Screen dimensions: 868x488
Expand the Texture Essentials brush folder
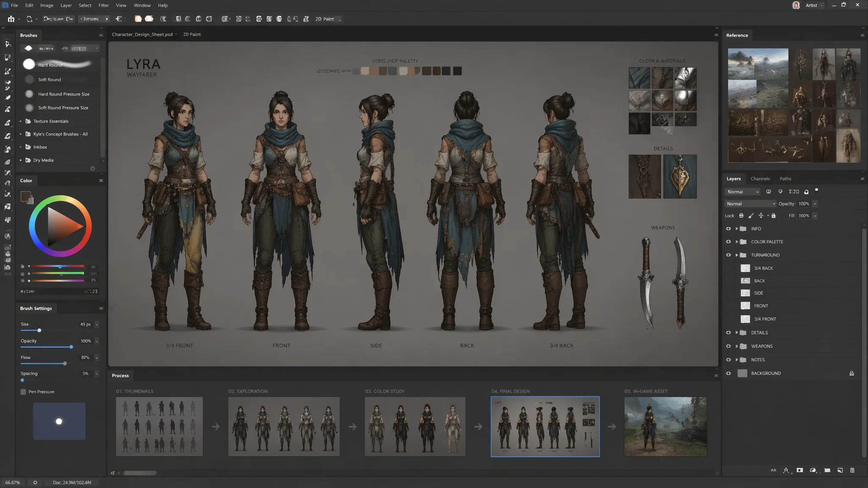tap(20, 121)
